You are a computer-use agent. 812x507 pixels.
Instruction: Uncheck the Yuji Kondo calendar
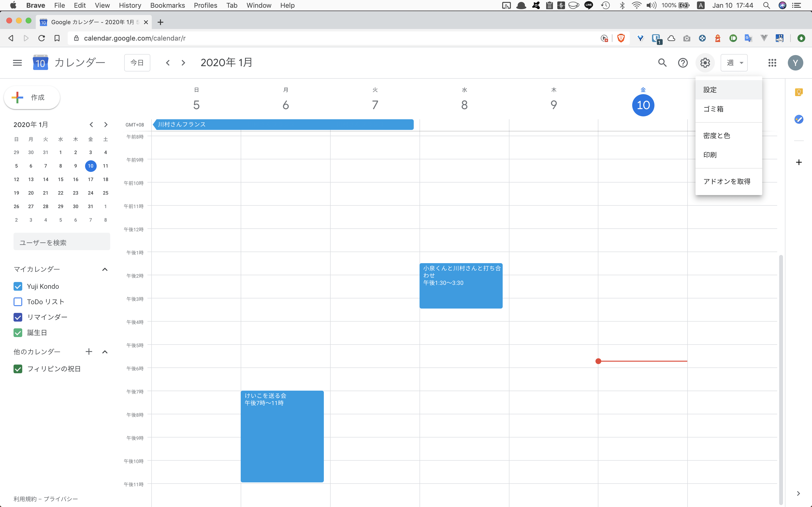[18, 286]
